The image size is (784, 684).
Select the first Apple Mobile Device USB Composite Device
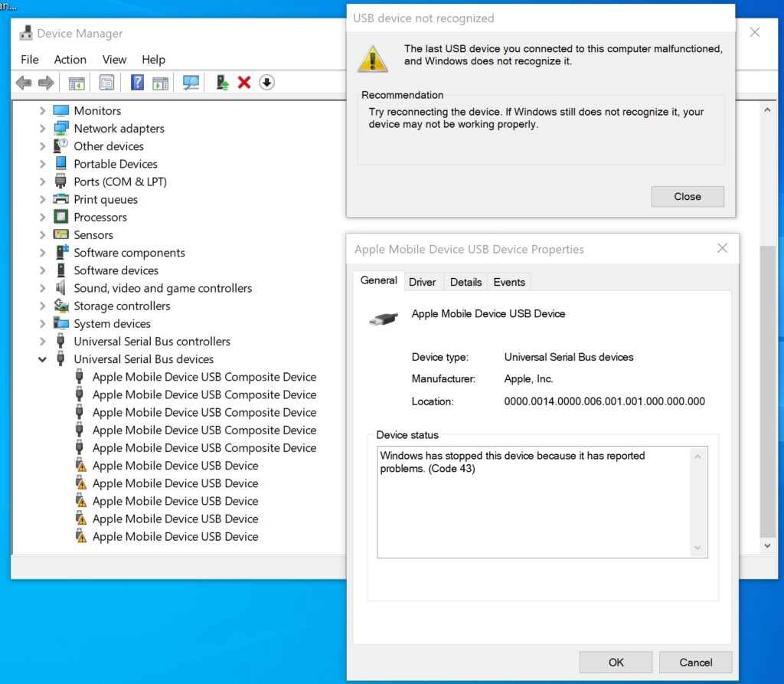click(204, 377)
